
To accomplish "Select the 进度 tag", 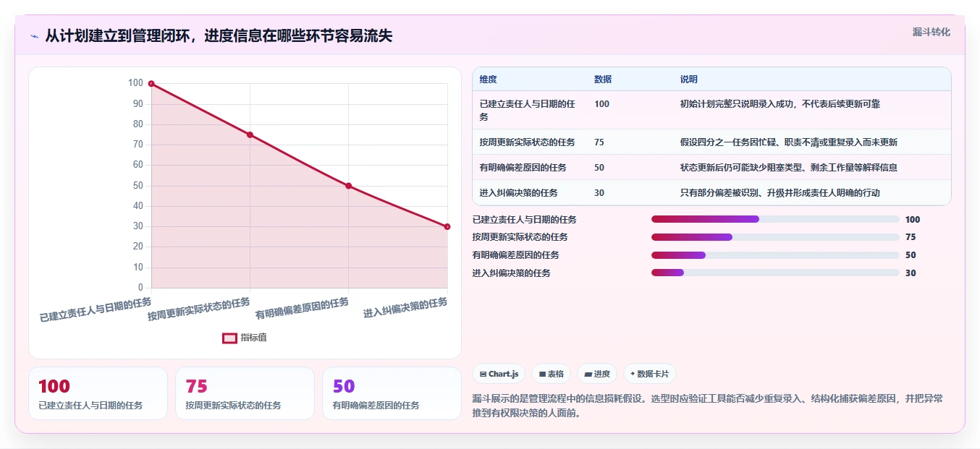I will click(x=597, y=374).
